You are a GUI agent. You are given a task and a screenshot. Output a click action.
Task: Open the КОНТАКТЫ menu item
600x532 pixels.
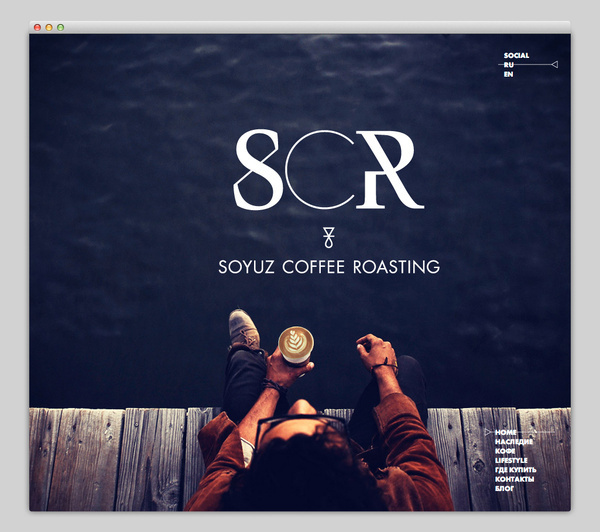pos(514,479)
